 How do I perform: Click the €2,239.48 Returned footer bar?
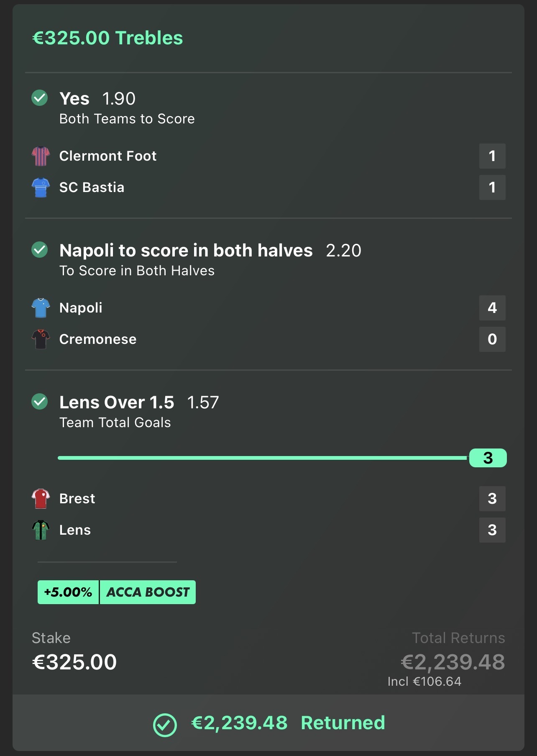[268, 723]
